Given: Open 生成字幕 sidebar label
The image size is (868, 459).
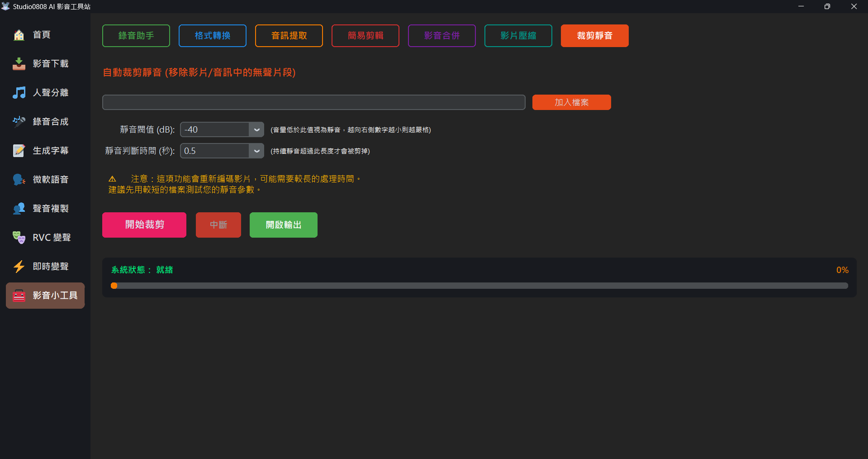Looking at the screenshot, I should (51, 151).
